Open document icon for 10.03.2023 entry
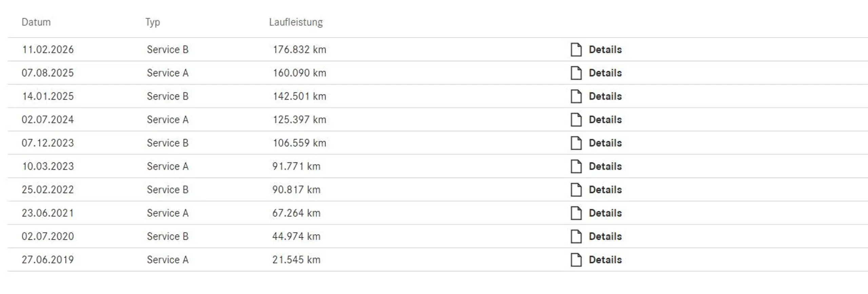The height and width of the screenshot is (294, 868). [576, 166]
